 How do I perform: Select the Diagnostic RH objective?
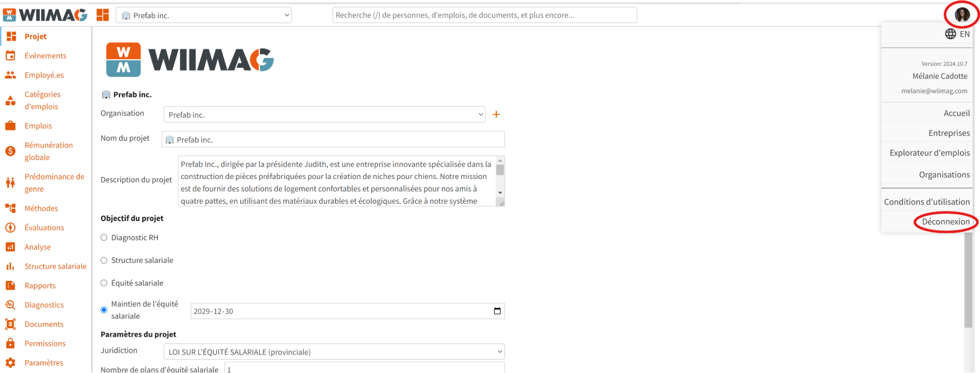click(x=104, y=238)
